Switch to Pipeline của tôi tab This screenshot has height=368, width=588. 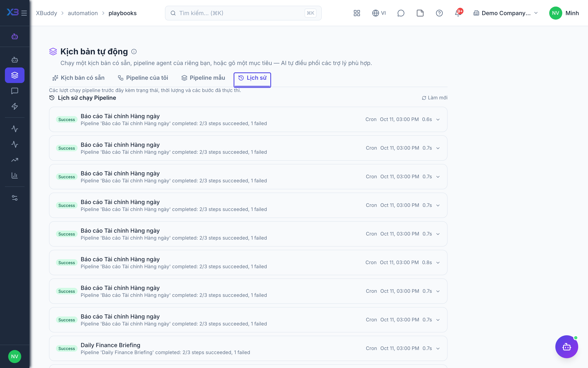(x=143, y=78)
